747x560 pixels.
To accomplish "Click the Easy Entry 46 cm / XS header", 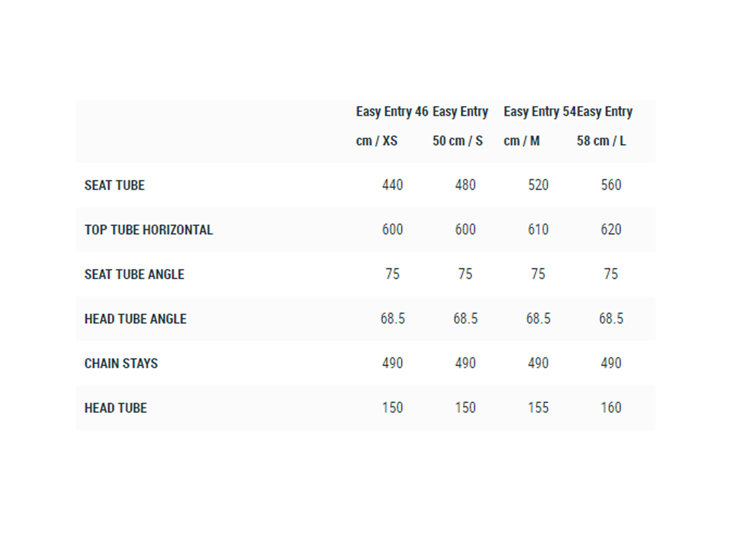I will point(392,126).
